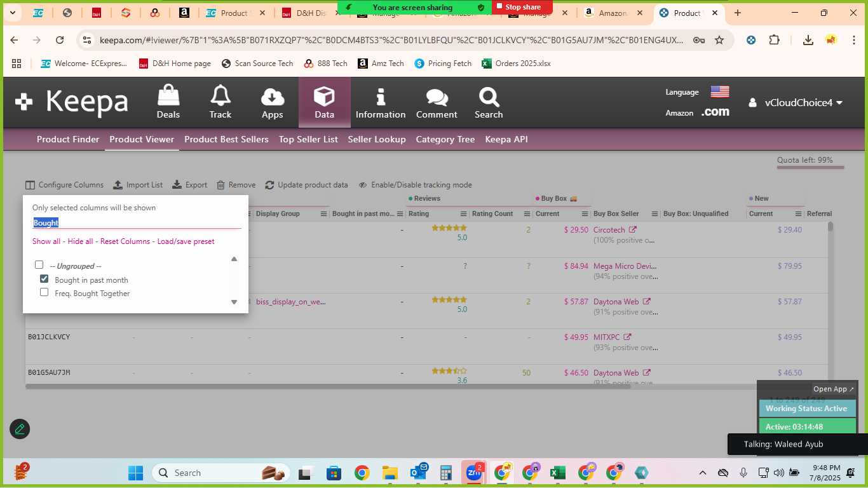Uncheck Bought in past month
Screen dimensions: 868x488
44,279
